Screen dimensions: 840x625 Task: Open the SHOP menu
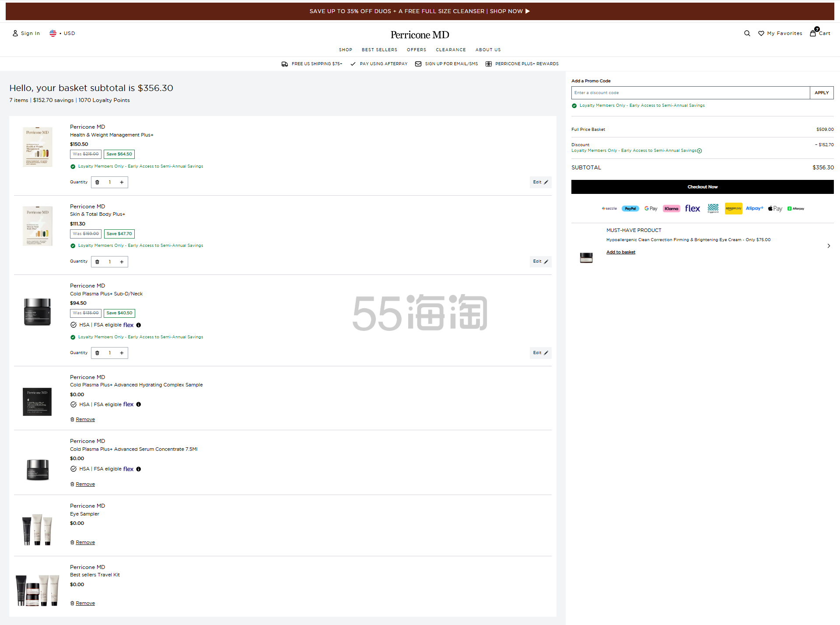pyautogui.click(x=346, y=50)
